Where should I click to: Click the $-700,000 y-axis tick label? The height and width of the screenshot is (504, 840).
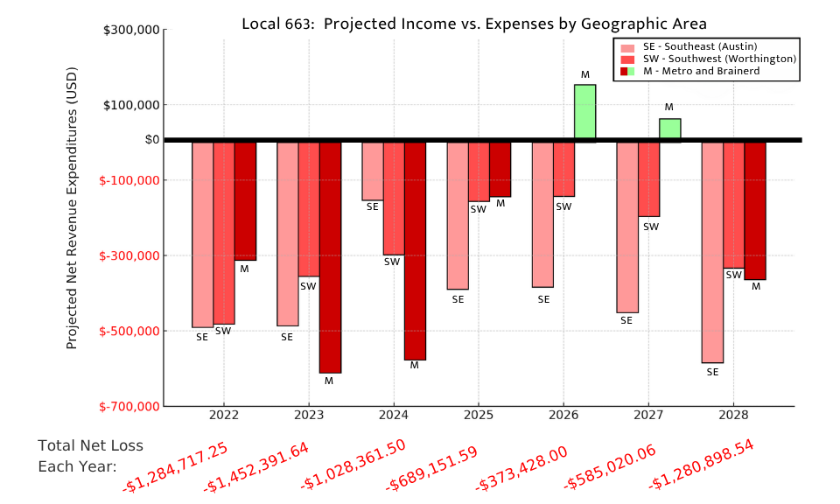pos(131,406)
